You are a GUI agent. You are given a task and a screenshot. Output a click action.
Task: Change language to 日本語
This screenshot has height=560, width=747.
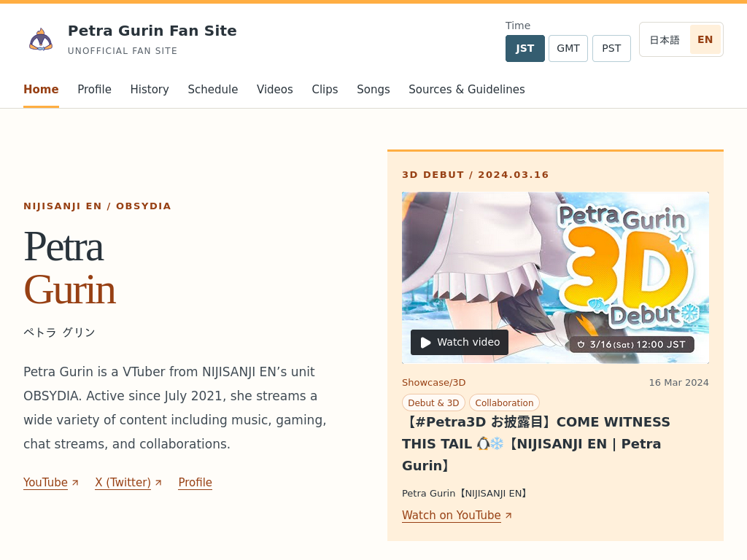click(665, 39)
